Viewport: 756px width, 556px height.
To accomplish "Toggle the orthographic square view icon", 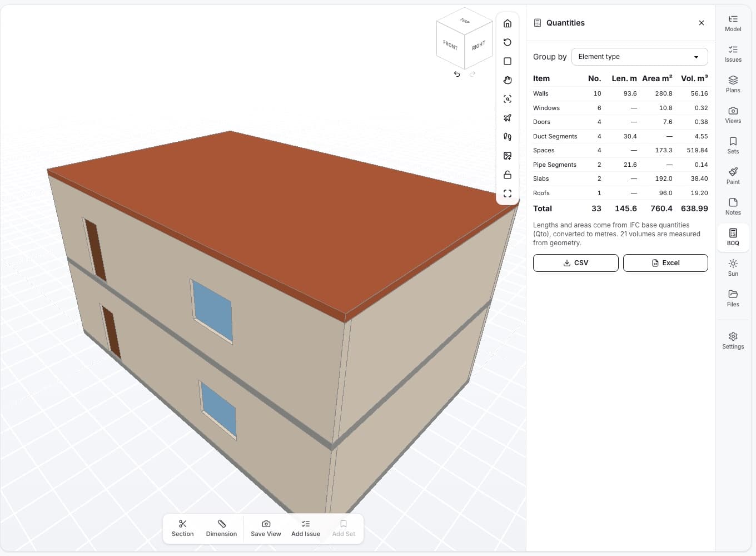I will point(508,61).
